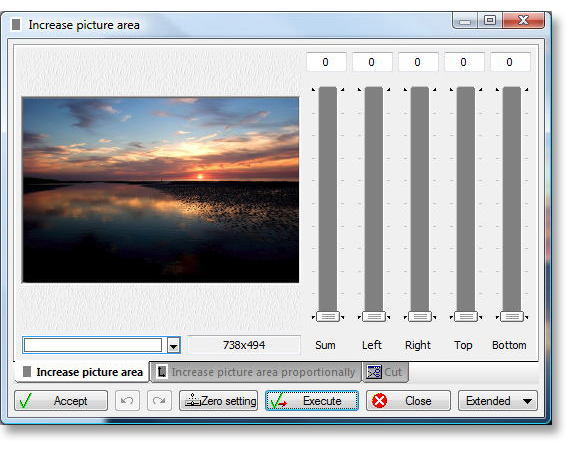Image resolution: width=573 pixels, height=452 pixels.
Task: Switch to Increase picture area proportionally tab
Action: point(256,372)
